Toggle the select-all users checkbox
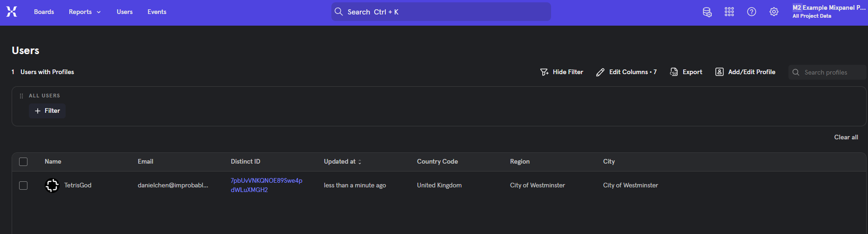Image resolution: width=868 pixels, height=234 pixels. (23, 162)
